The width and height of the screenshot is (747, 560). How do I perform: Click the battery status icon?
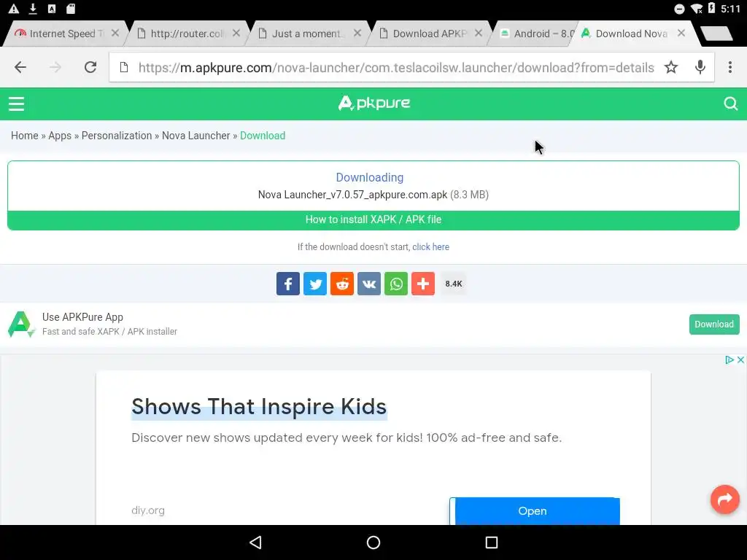click(x=712, y=8)
